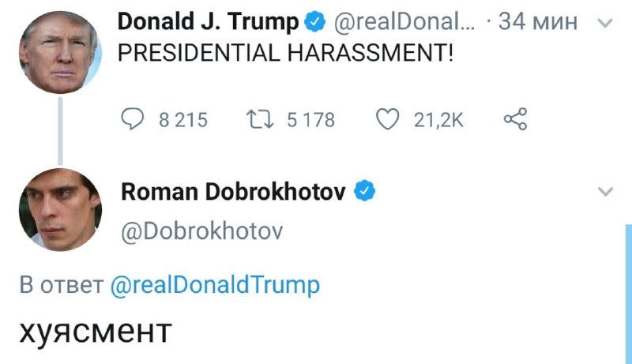Like the tweet with the heart icon
The width and height of the screenshot is (632, 364).
click(x=387, y=119)
